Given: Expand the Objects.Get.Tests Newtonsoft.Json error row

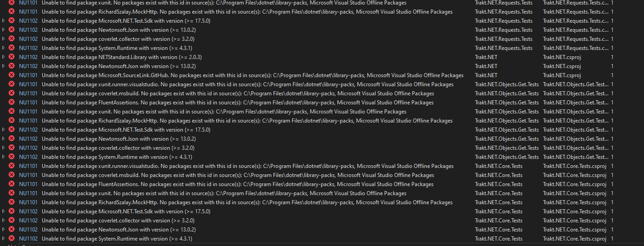Looking at the screenshot, I should (x=4, y=139).
